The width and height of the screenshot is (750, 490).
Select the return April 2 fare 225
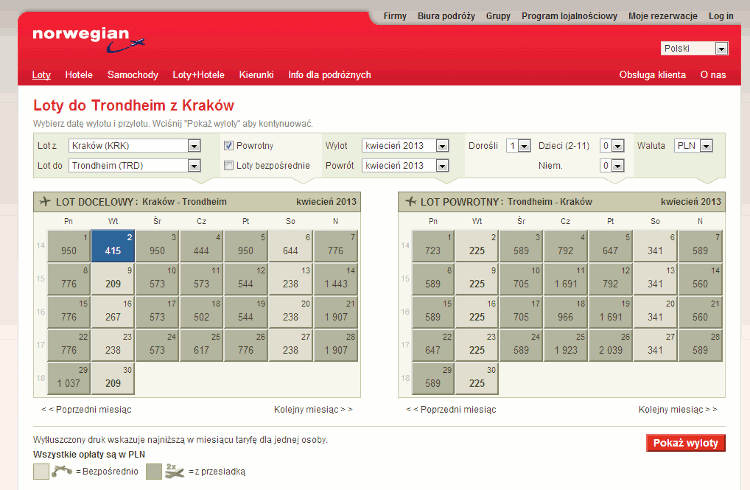[x=477, y=246]
